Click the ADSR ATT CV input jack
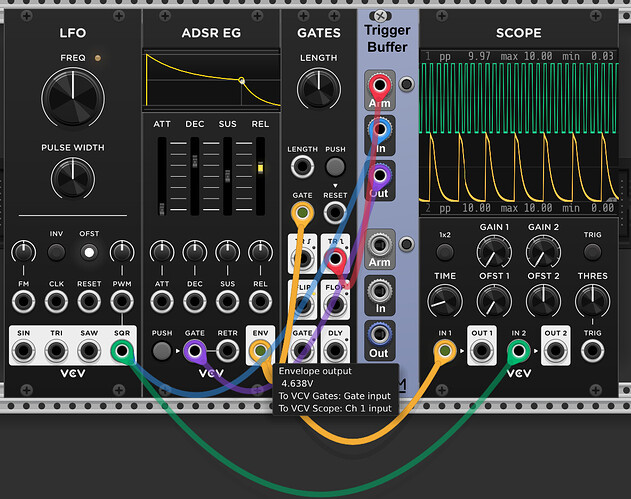This screenshot has height=499, width=631. click(162, 301)
